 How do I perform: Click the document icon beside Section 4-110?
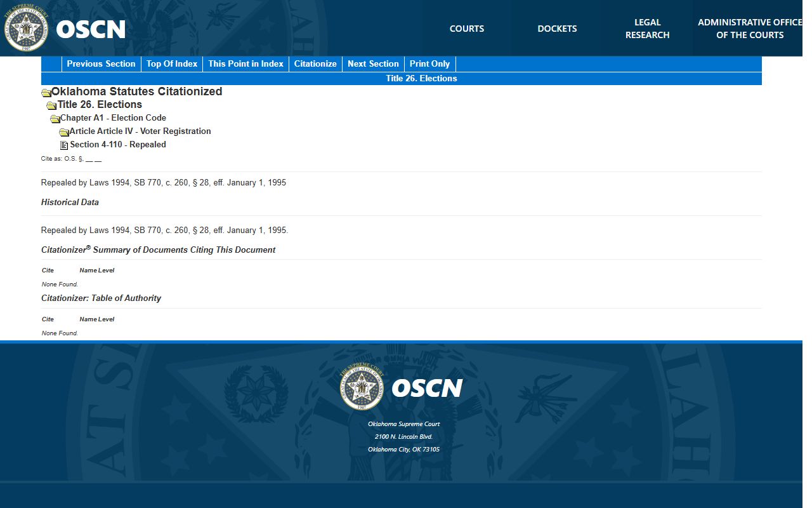(x=64, y=145)
